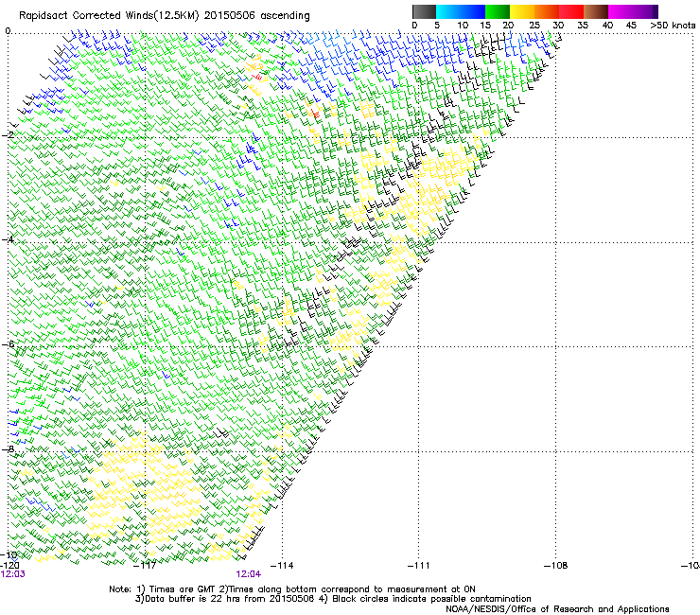Click the latitude label -10
The width and height of the screenshot is (700, 615).
(9, 554)
